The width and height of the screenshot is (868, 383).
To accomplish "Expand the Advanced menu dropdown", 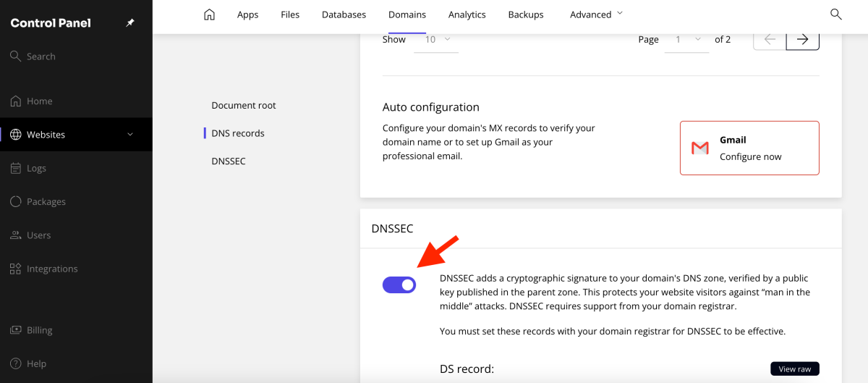I will click(x=596, y=14).
